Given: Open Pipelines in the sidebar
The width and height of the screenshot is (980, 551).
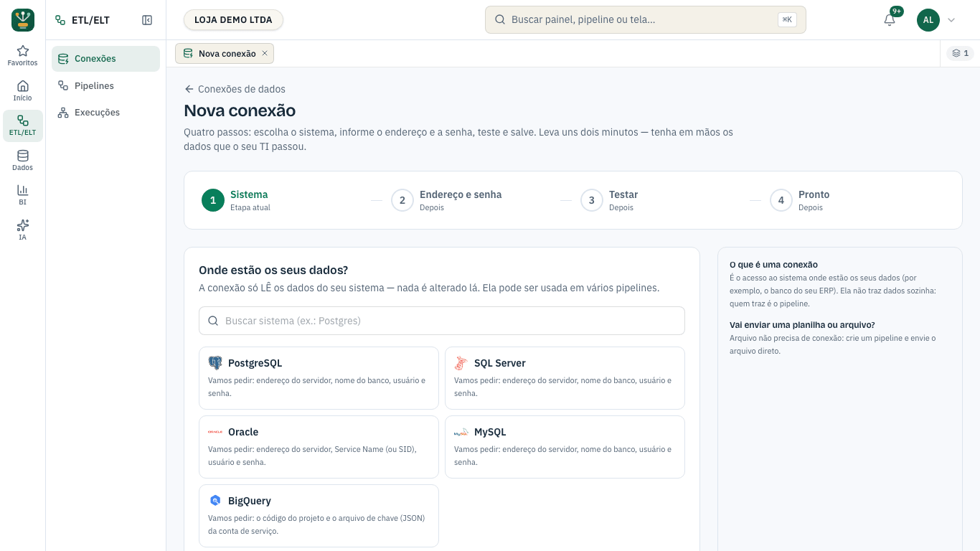Looking at the screenshot, I should pos(105,86).
